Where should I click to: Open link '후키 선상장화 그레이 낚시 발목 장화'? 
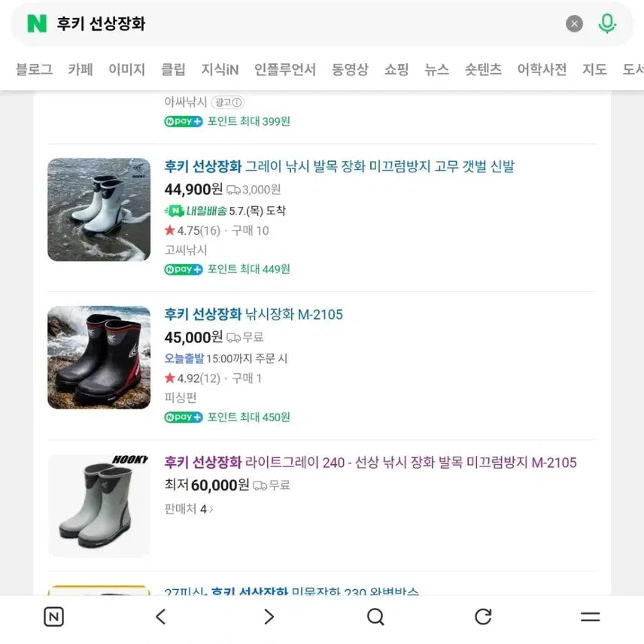[339, 166]
